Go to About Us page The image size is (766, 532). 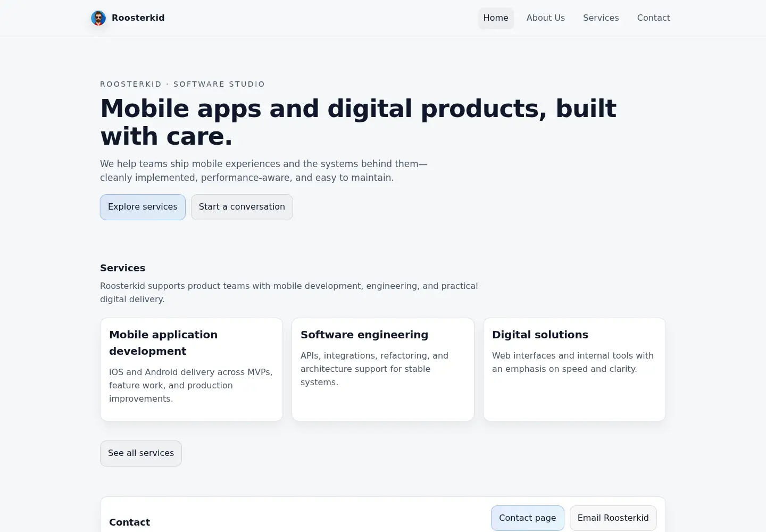pos(546,18)
